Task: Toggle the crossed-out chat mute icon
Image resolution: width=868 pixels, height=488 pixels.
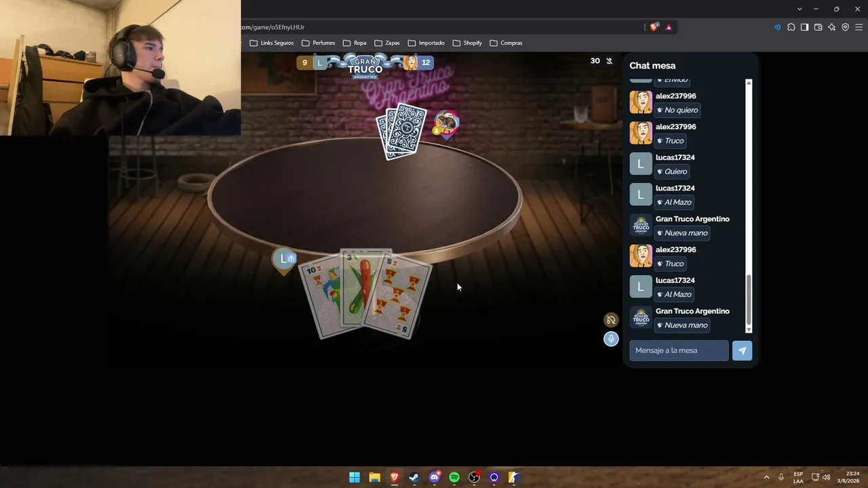Action: click(x=611, y=320)
